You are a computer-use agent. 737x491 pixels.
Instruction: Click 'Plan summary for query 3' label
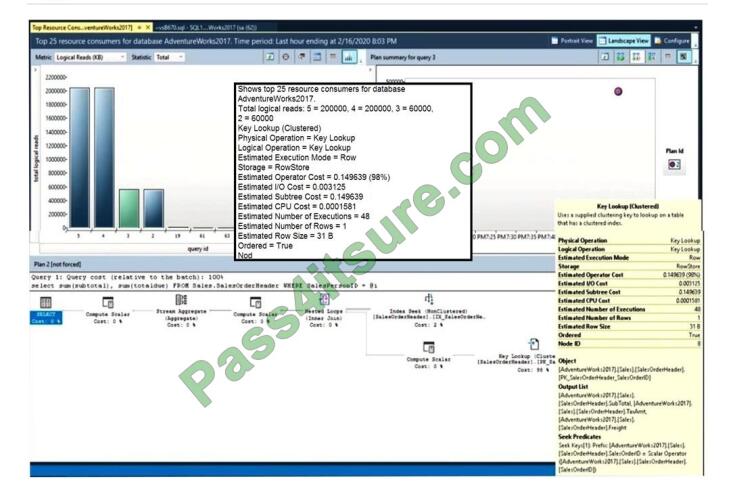pos(403,57)
